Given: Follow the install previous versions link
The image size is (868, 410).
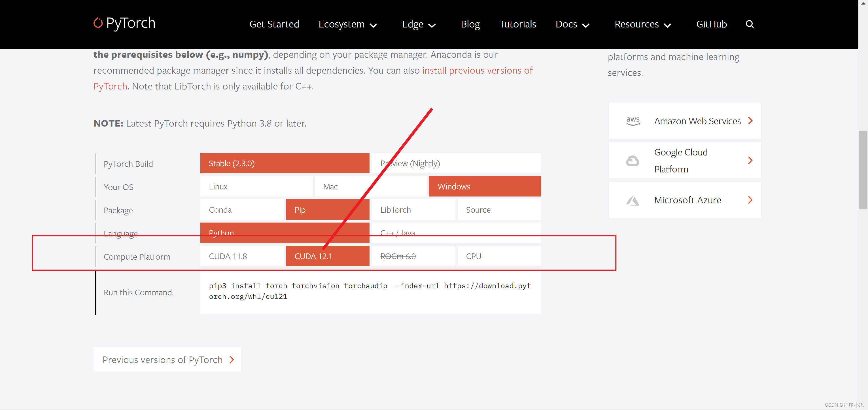Looking at the screenshot, I should click(x=477, y=70).
